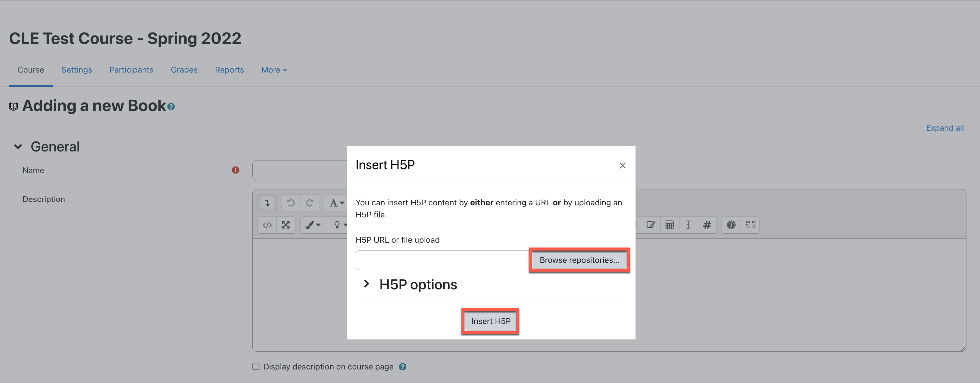Toggle the show more toolbar buttons arrow
Screen dimensions: 980x383
pos(267,203)
